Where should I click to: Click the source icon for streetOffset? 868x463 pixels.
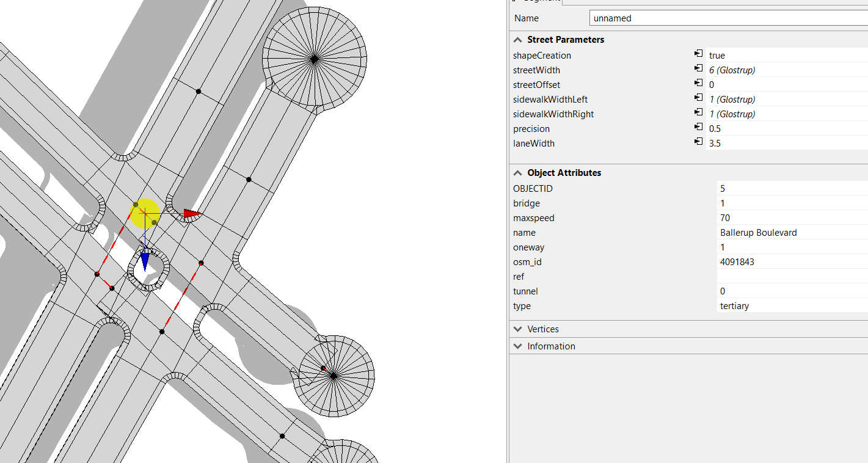point(698,84)
